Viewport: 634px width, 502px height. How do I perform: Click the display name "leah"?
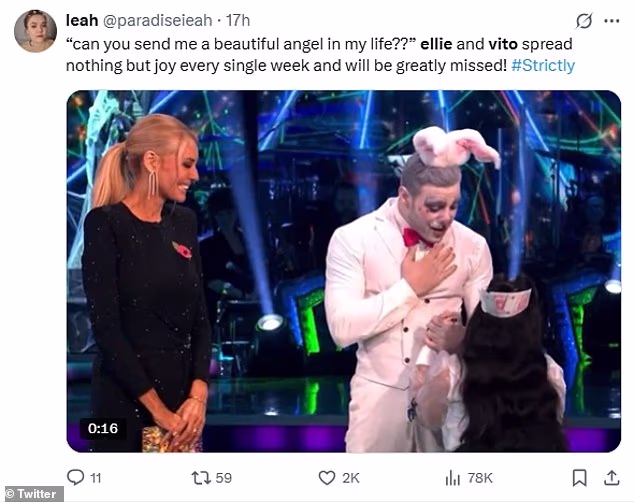81,20
